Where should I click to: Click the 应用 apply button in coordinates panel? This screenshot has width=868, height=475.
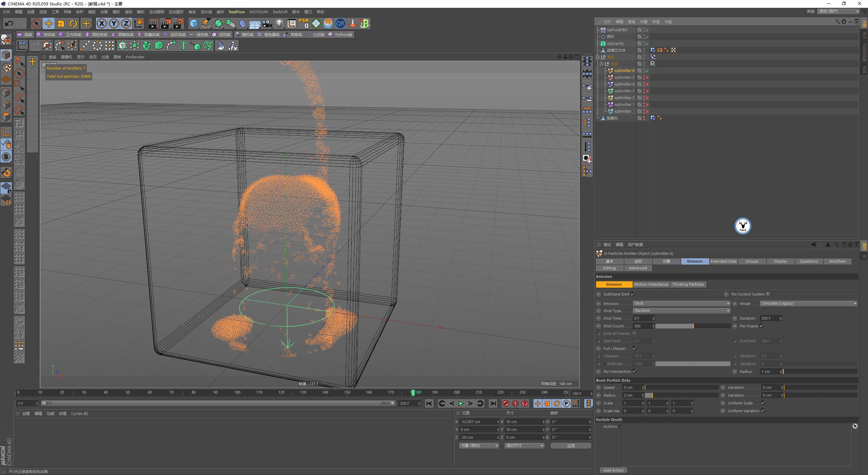coord(571,445)
